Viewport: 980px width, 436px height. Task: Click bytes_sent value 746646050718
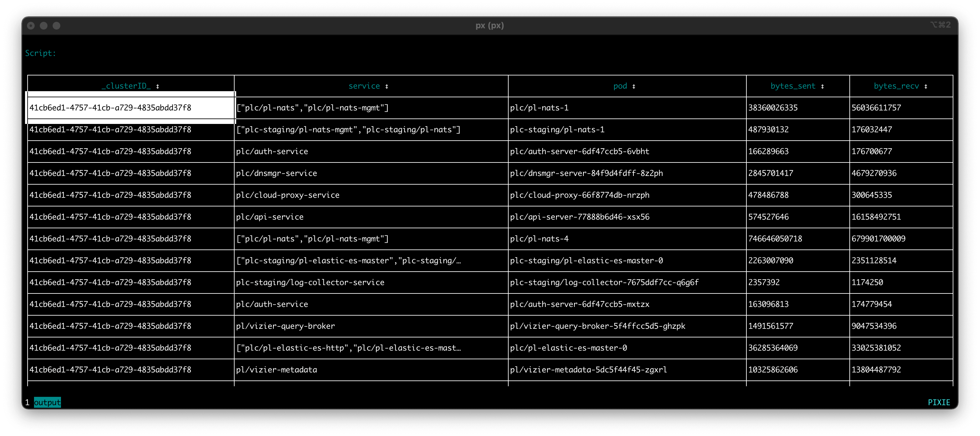[x=775, y=239]
